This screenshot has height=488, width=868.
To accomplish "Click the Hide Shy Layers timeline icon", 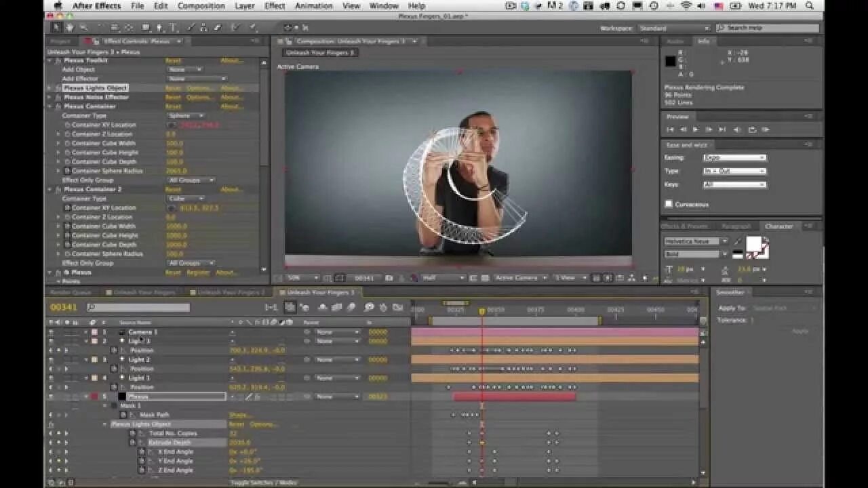I will (322, 308).
